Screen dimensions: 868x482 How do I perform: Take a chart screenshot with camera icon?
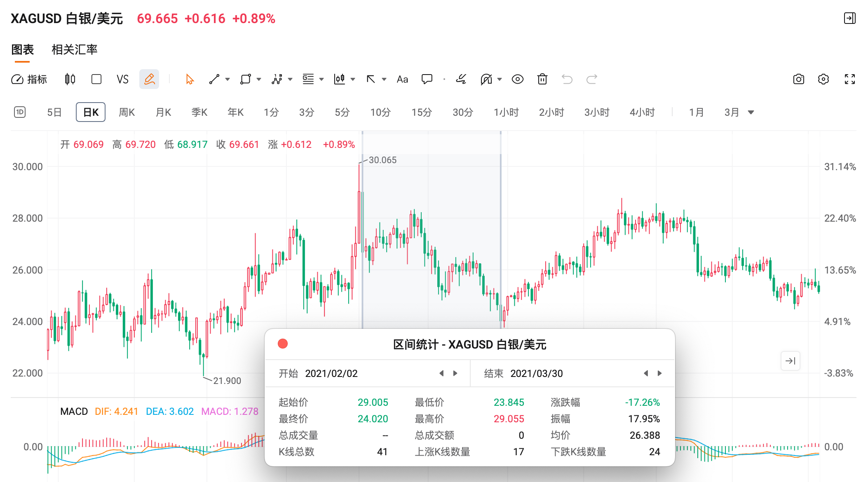tap(798, 79)
